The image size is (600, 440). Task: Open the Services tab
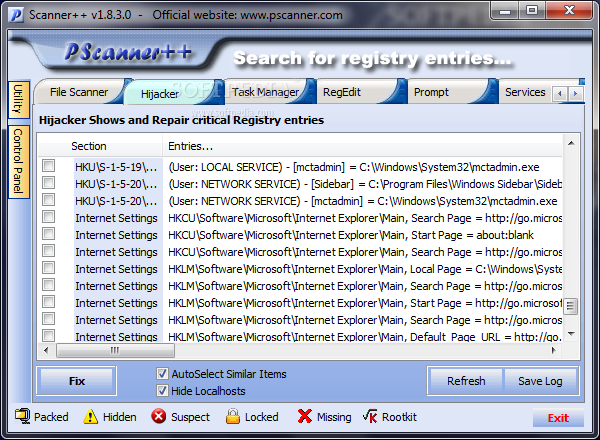point(525,92)
